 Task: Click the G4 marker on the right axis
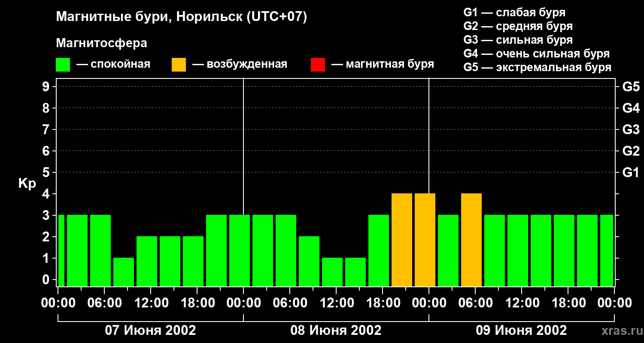(631, 108)
